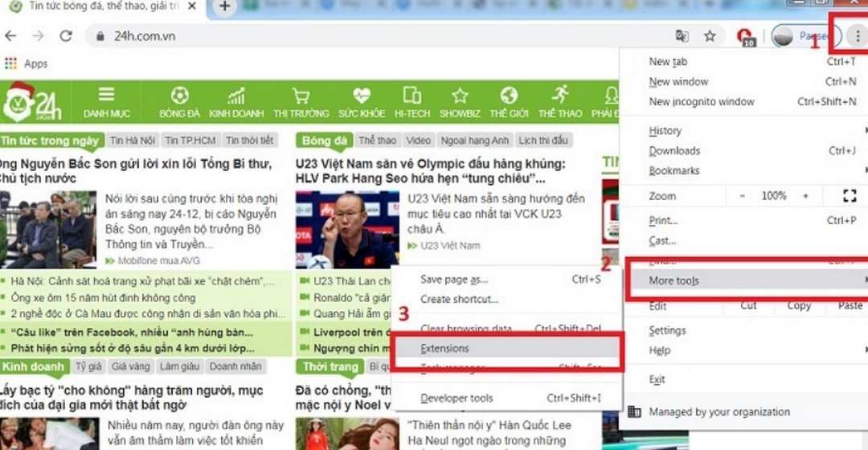Open the Thể thao sub-tab

coord(378,141)
